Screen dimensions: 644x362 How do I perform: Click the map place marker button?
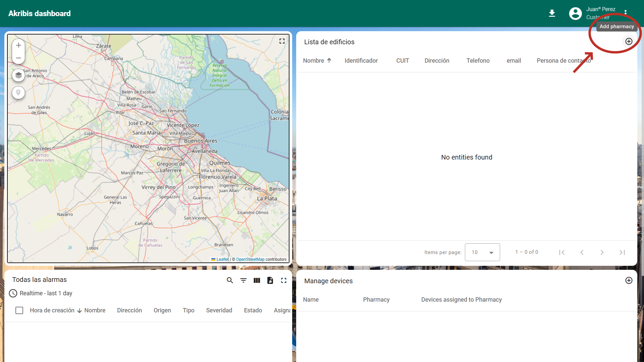point(18,93)
